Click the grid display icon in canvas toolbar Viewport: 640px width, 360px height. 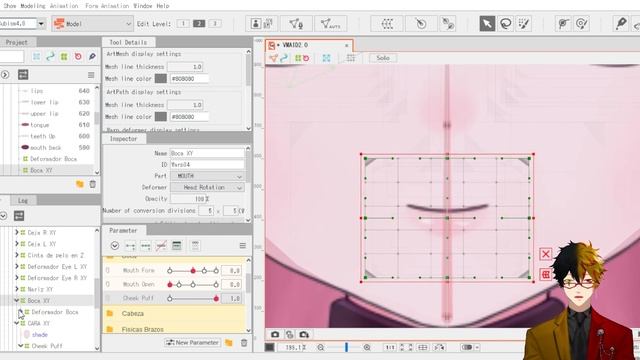tap(351, 58)
